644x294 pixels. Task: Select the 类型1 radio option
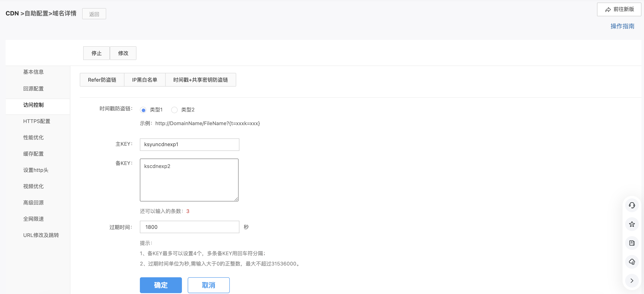click(143, 110)
